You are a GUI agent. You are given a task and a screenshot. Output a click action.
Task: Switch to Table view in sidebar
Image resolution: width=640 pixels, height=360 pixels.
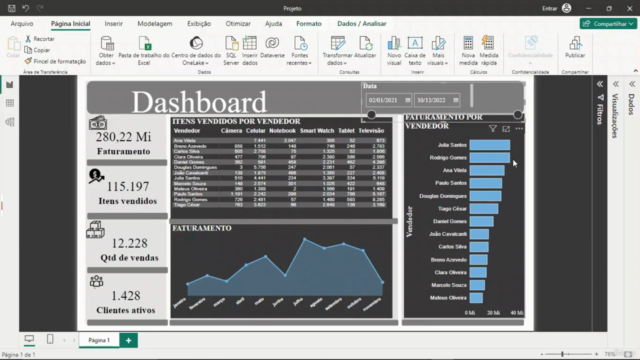coord(10,103)
